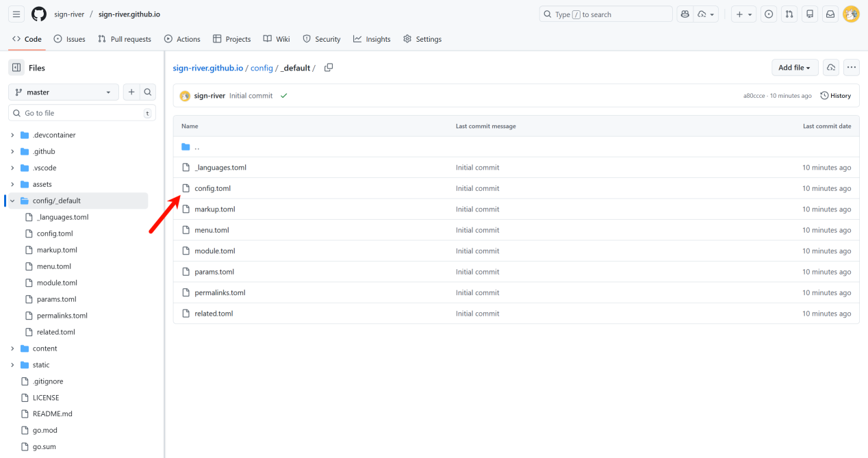Expand the .vscode folder
868x458 pixels.
[x=12, y=168]
